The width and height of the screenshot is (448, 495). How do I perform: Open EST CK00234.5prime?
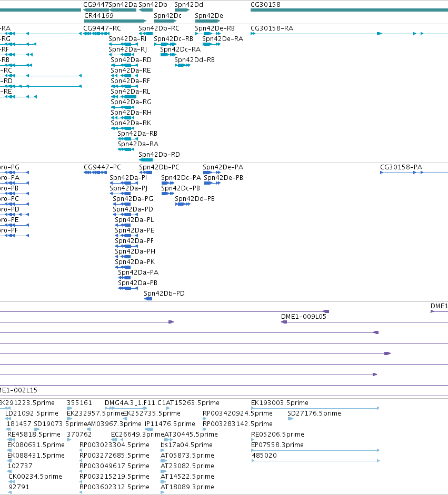[x=12, y=482]
